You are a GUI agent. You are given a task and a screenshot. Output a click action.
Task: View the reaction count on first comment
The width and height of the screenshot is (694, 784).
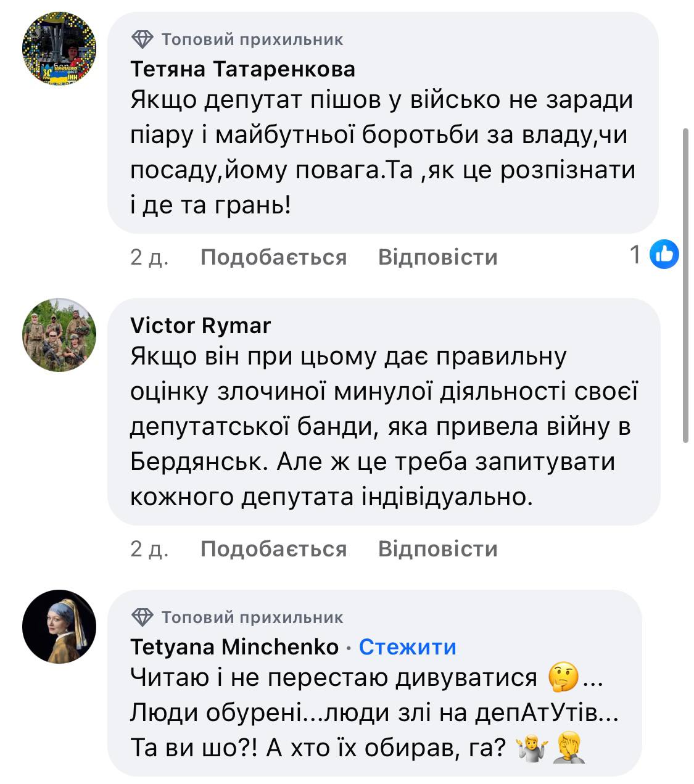(x=635, y=254)
